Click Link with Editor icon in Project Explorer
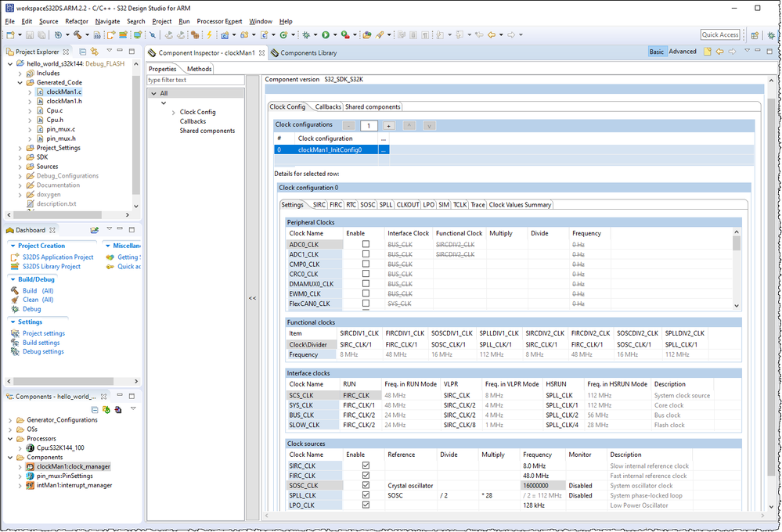The image size is (782, 532). (94, 52)
